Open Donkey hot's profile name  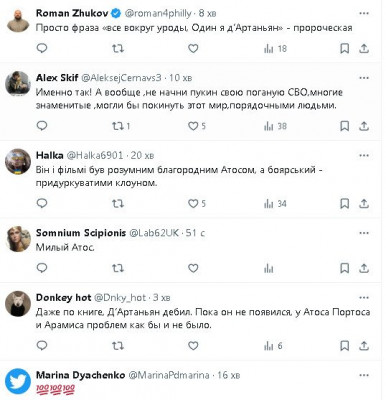tap(63, 297)
